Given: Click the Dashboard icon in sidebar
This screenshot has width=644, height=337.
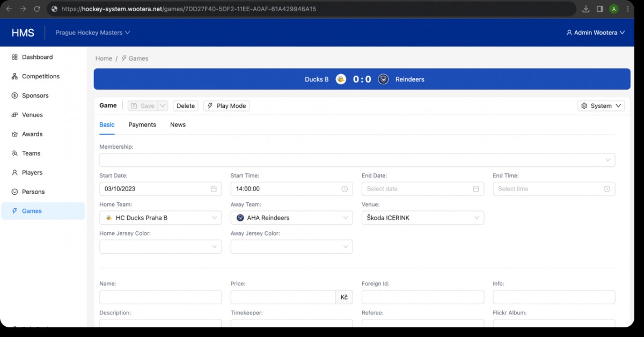Looking at the screenshot, I should [x=14, y=57].
